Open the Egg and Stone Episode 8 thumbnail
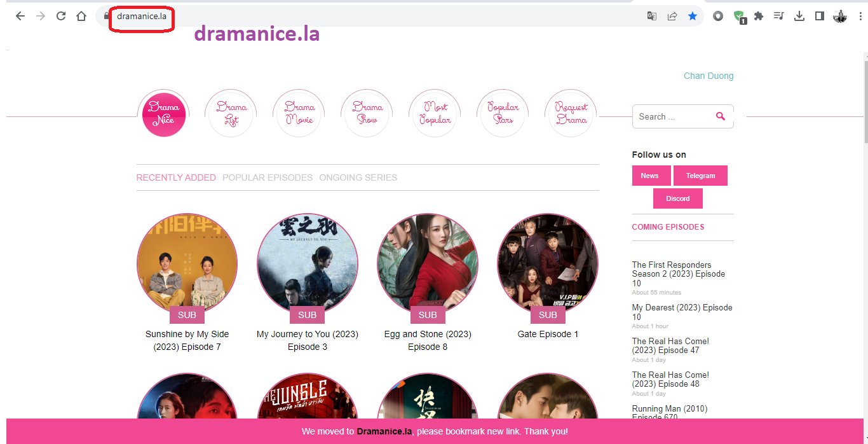This screenshot has height=444, width=868. pos(428,263)
